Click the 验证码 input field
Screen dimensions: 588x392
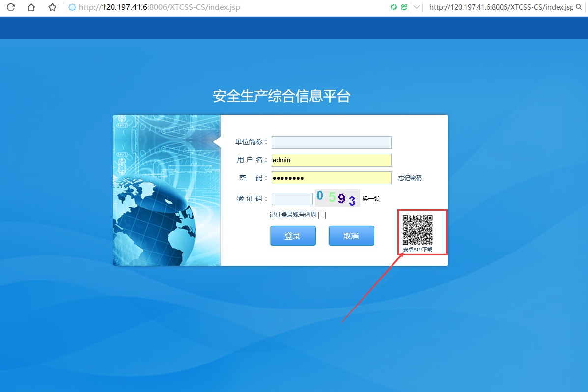[x=292, y=199]
